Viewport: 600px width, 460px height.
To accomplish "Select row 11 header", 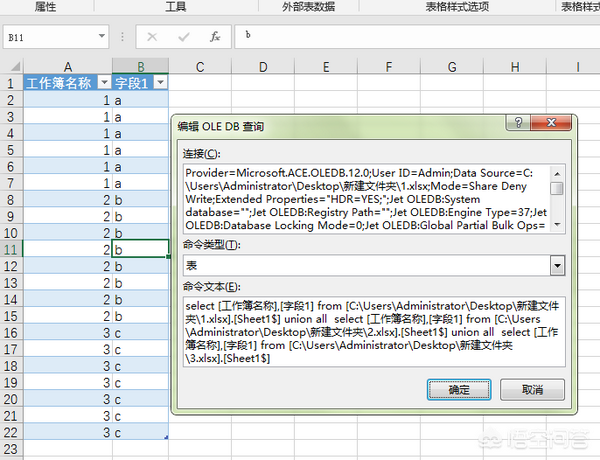I will pos(11,250).
